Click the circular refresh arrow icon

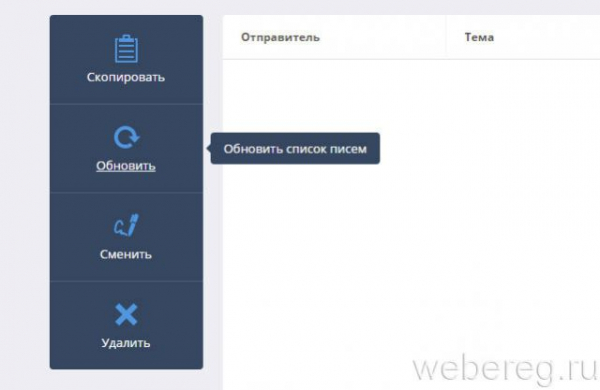pos(126,137)
